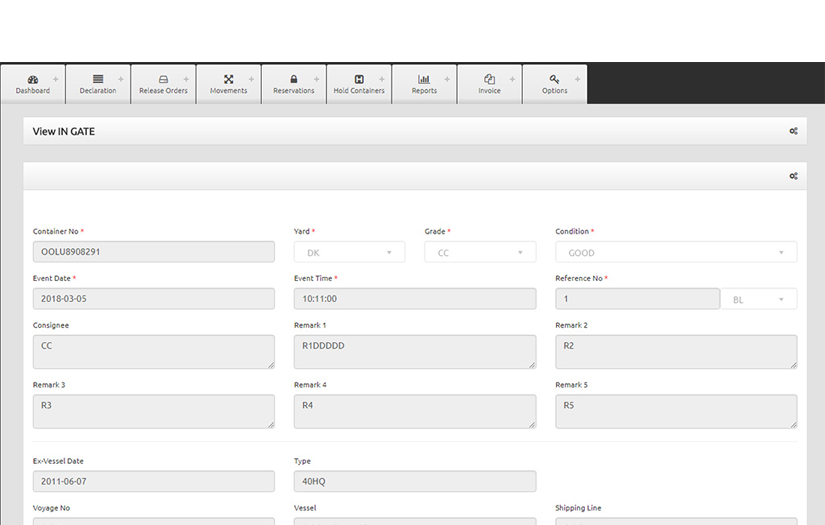Click the Invoice documents icon

(x=489, y=79)
